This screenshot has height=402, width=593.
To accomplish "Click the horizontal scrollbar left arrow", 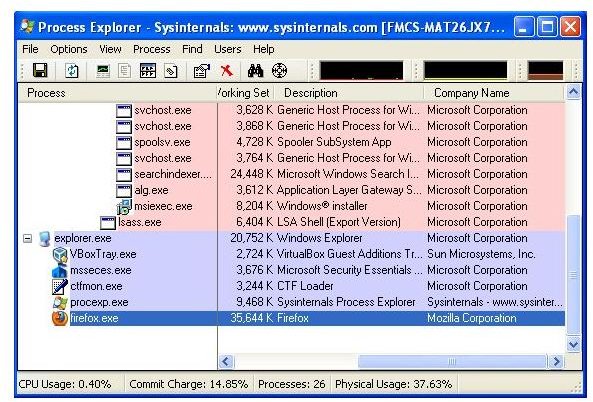I will 226,361.
